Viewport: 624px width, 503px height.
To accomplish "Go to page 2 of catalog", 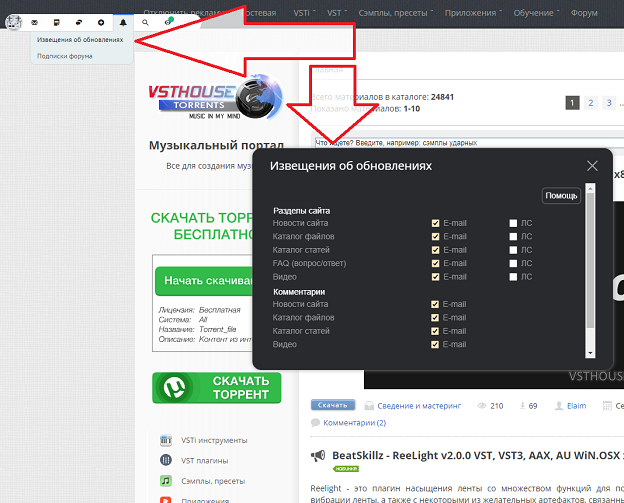I will [591, 103].
